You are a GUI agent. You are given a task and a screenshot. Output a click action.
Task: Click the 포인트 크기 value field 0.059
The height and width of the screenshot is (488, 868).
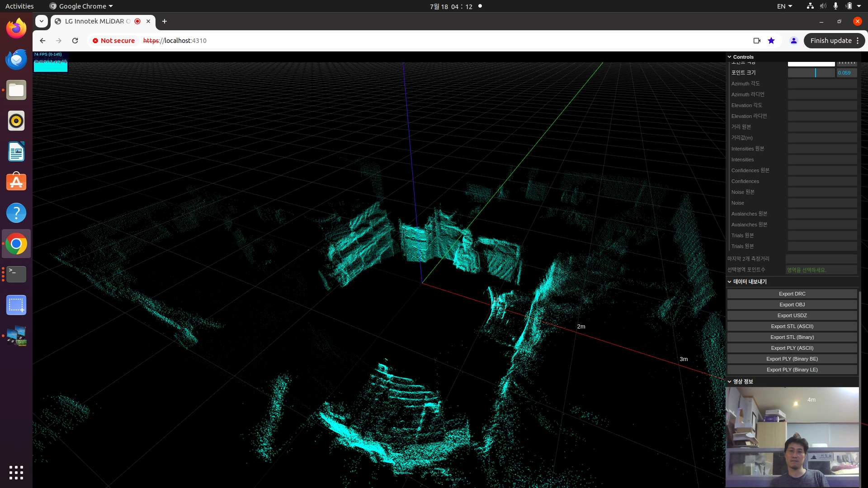[846, 73]
